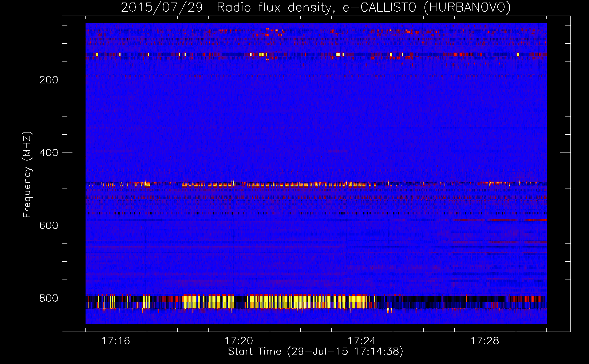The image size is (589, 364).
Task: Click the red horizontal band near 600 MHz at right
Action: pyautogui.click(x=500, y=220)
